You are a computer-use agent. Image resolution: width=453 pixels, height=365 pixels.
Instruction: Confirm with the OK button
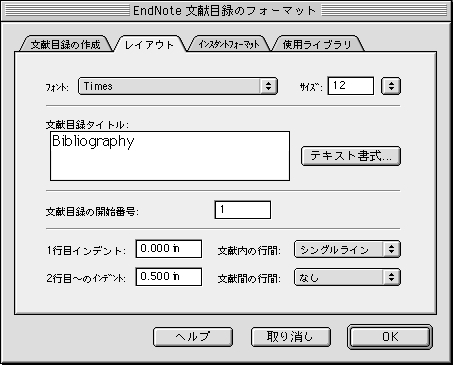[x=390, y=337]
